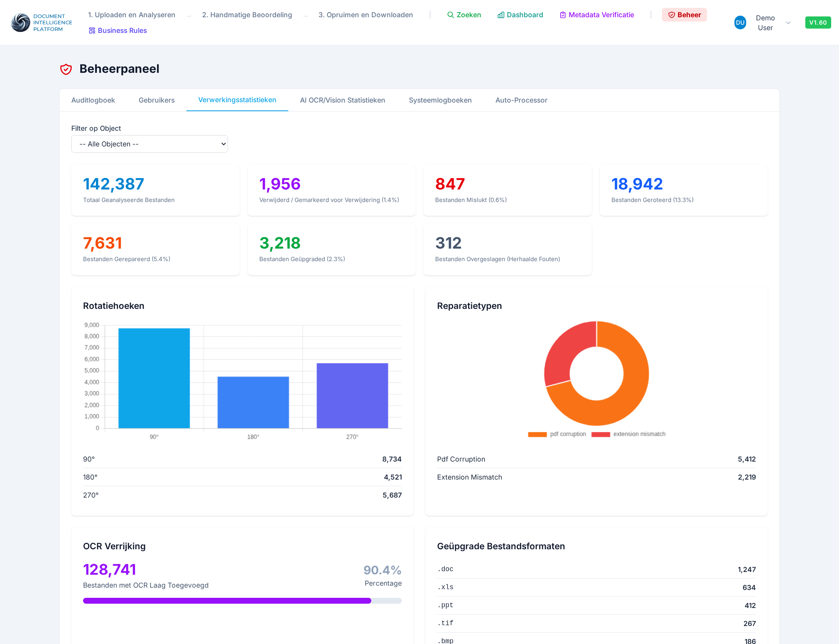The height and width of the screenshot is (644, 839).
Task: Click the Dashboard bar chart icon
Action: point(501,15)
